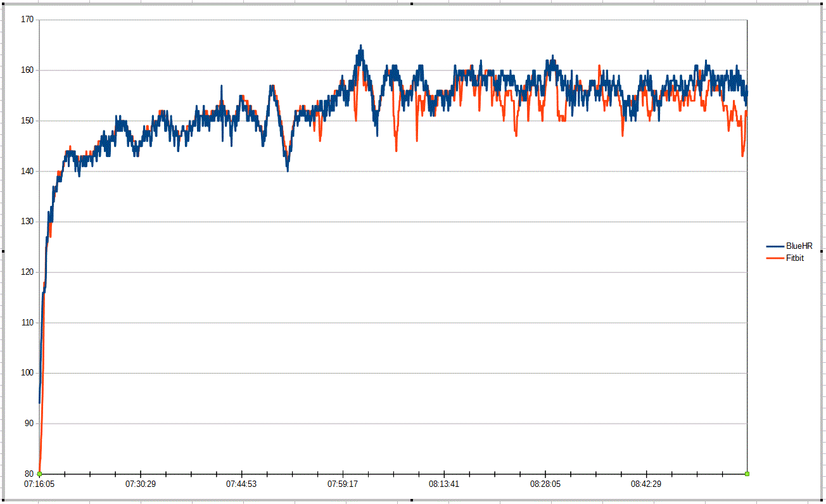This screenshot has height=504, width=826.
Task: Click the 150 y-axis label
Action: coord(27,120)
